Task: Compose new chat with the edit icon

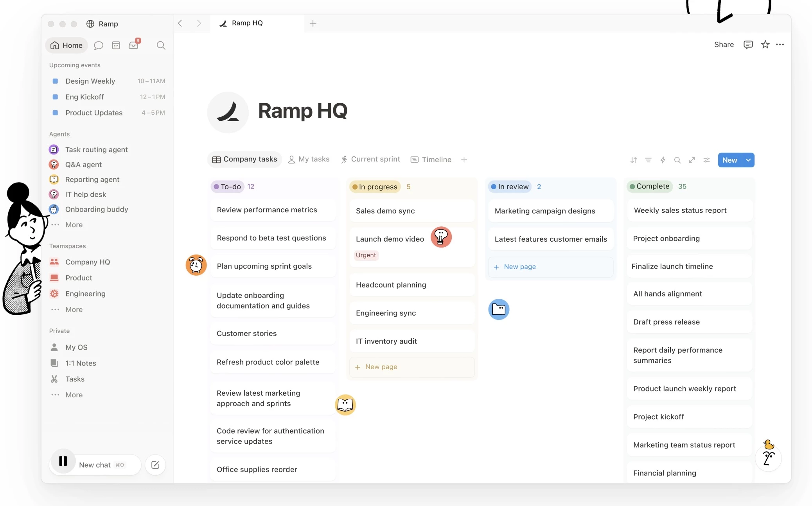Action: (155, 465)
